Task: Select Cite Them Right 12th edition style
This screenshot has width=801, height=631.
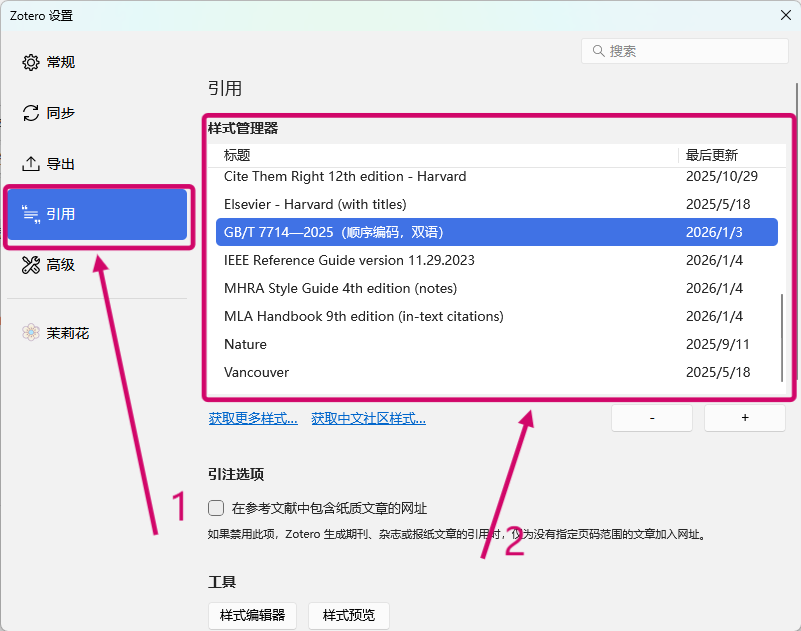Action: [497, 176]
